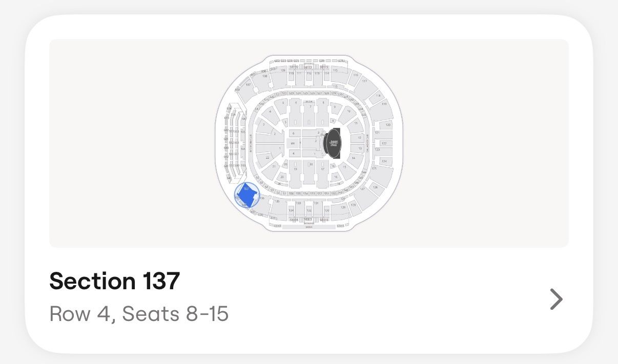Pick section 128 on the seating map
The height and width of the screenshot is (364, 618).
coord(353,205)
